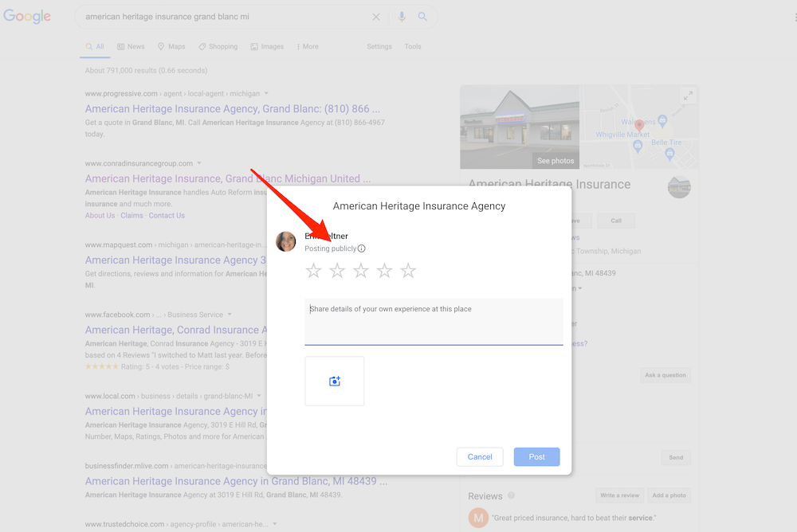Expand trustedchoice.com result options arrow
The image size is (797, 532).
coord(274,524)
